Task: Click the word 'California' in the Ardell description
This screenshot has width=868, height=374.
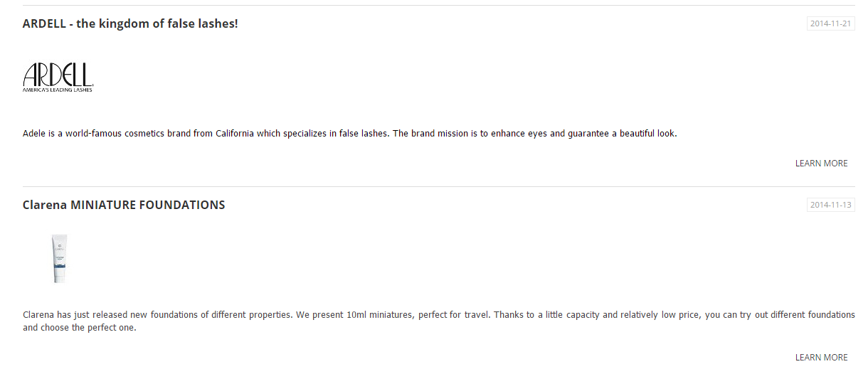Action: click(235, 133)
